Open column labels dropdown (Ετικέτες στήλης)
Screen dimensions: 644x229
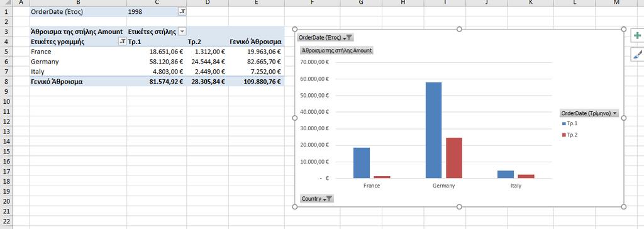(x=182, y=31)
